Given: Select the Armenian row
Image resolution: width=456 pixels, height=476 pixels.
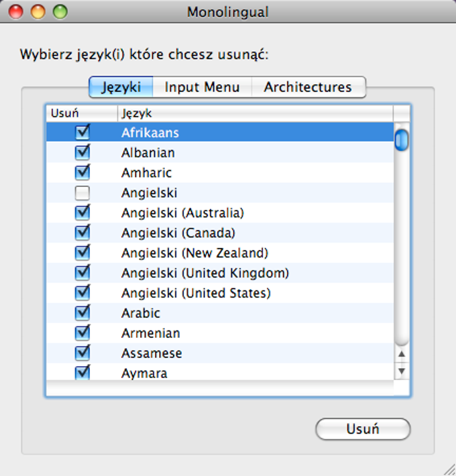Looking at the screenshot, I should [x=220, y=333].
